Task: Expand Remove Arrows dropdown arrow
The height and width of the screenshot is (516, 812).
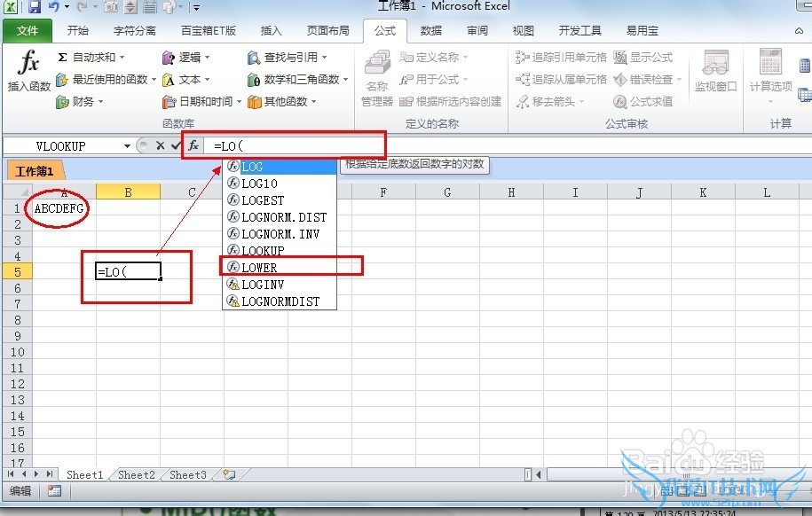Action: click(581, 102)
